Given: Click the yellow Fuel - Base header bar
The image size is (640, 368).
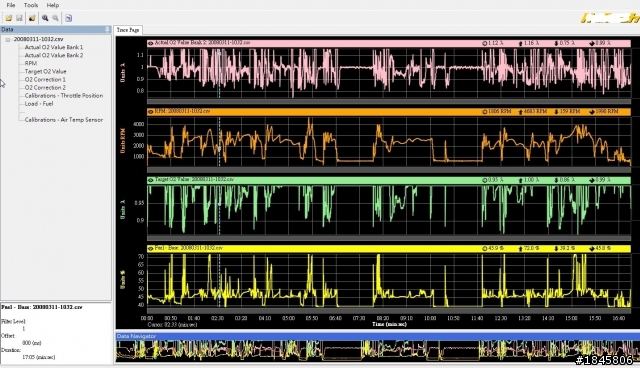Looking at the screenshot, I should pyautogui.click(x=389, y=248).
